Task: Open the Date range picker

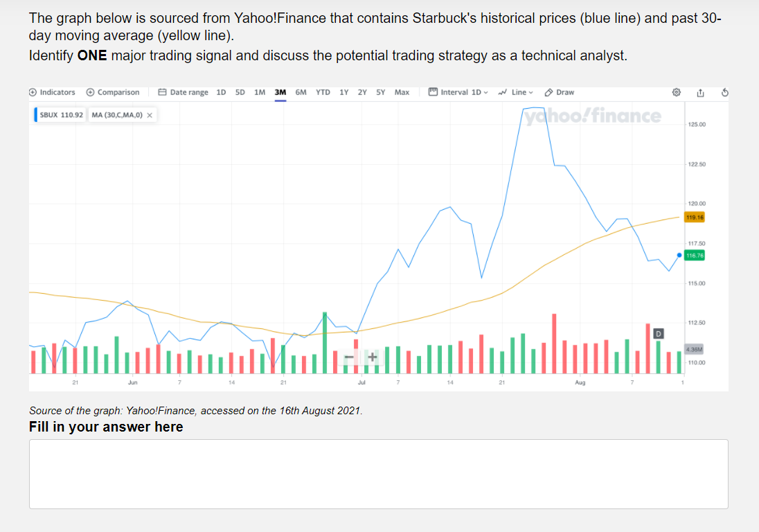Action: click(x=183, y=92)
